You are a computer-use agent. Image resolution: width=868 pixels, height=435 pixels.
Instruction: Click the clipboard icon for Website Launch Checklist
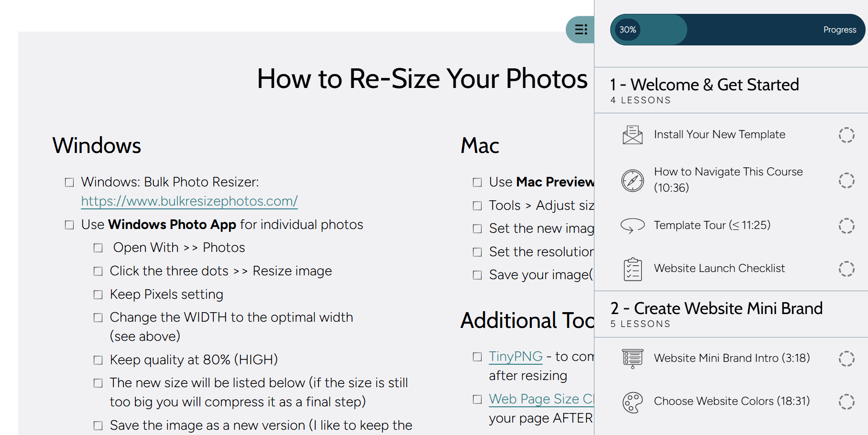click(632, 269)
